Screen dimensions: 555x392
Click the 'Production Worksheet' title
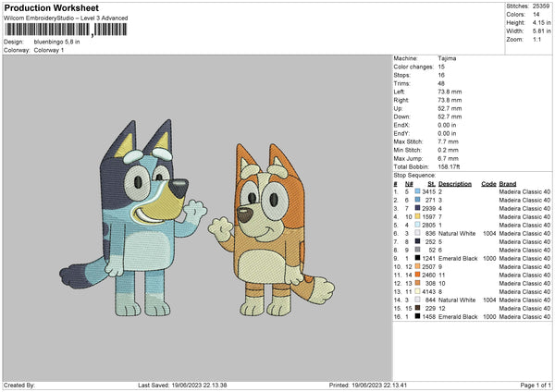pyautogui.click(x=52, y=7)
